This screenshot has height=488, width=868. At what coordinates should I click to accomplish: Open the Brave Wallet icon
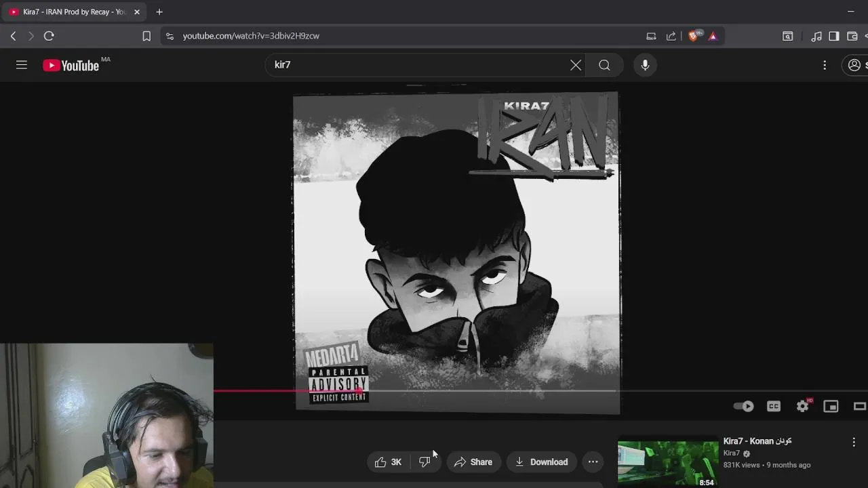(852, 36)
